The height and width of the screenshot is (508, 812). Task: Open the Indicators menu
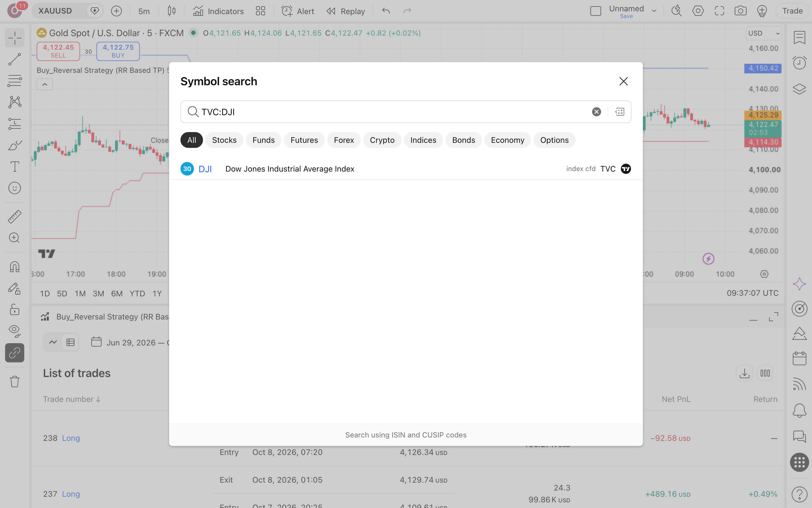[219, 11]
